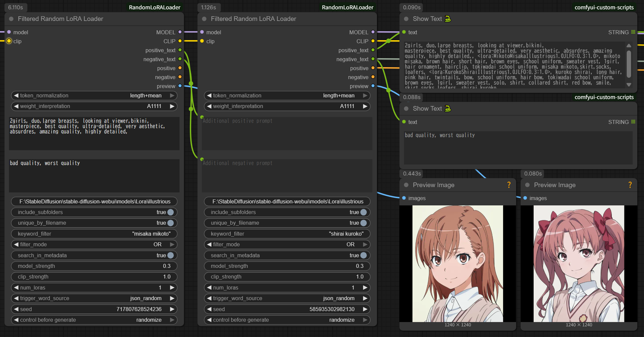Image resolution: width=644 pixels, height=337 pixels.
Task: Open the brown-haired girl preview image
Action: (x=457, y=264)
